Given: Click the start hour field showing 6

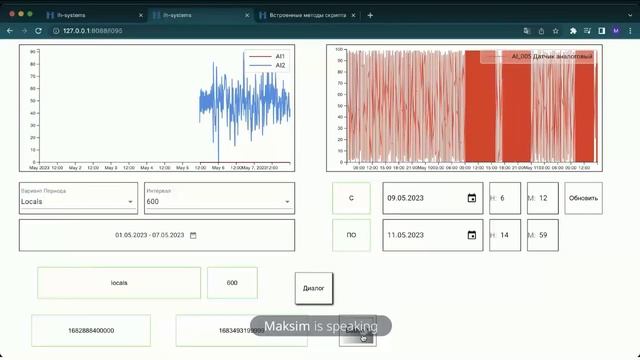Looking at the screenshot, I should click(x=505, y=198).
